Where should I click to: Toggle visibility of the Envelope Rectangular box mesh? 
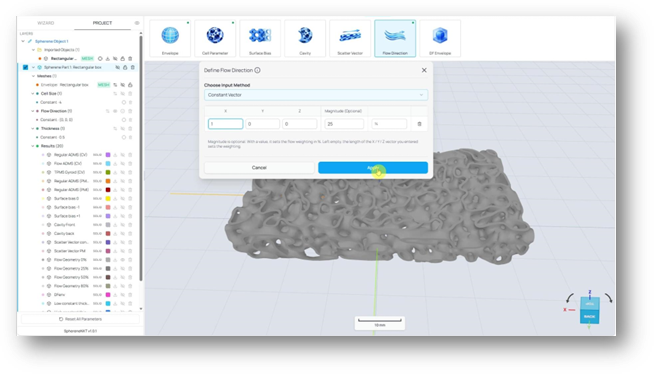click(x=123, y=85)
